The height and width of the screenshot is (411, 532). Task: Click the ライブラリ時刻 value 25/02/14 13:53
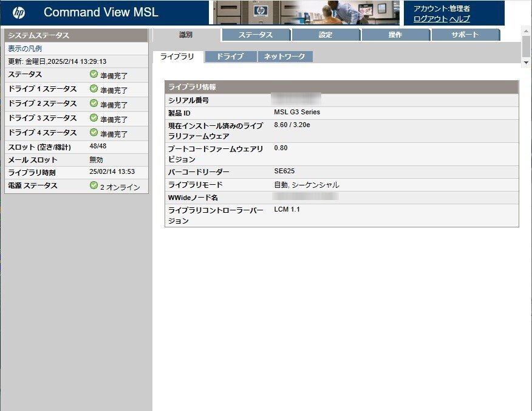tap(112, 171)
